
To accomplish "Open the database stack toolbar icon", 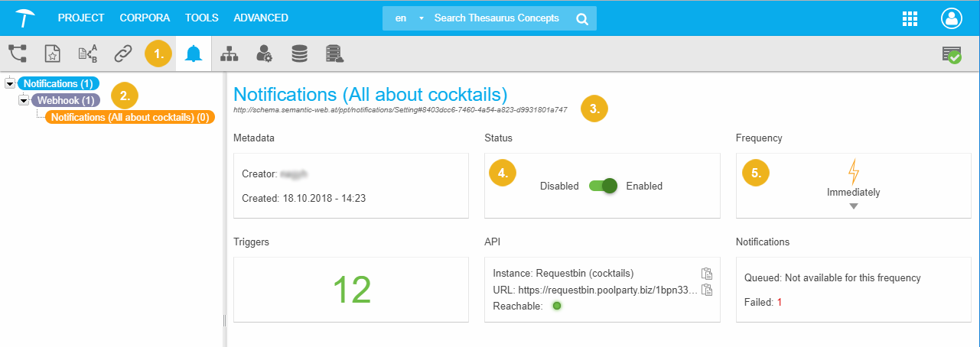I will point(299,54).
